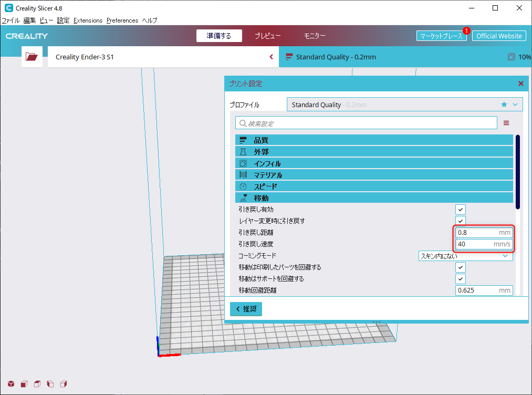Click the 引き戻し速度 label
532x395 pixels.
256,244
